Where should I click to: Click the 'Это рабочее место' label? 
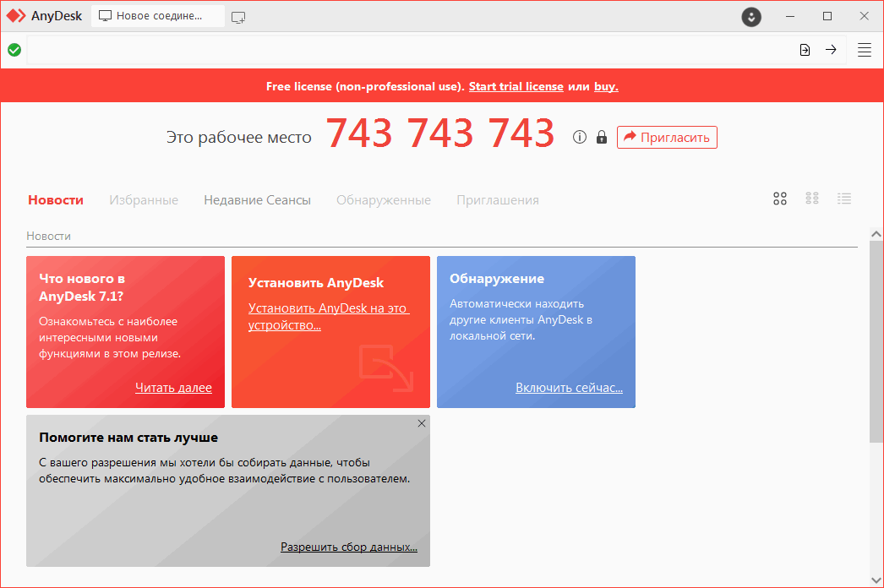point(238,137)
